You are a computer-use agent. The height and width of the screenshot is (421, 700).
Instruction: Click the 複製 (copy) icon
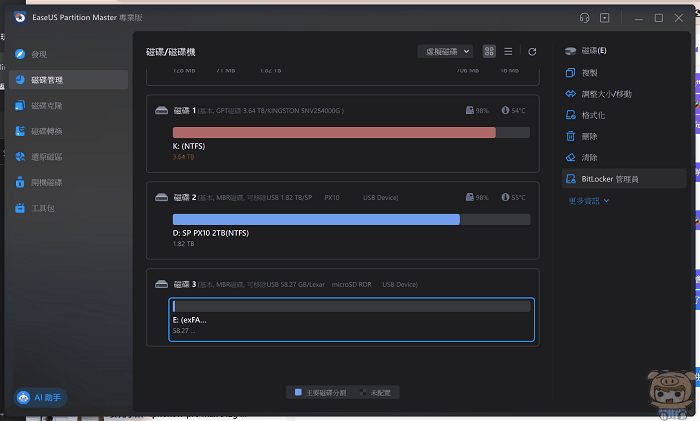(571, 73)
